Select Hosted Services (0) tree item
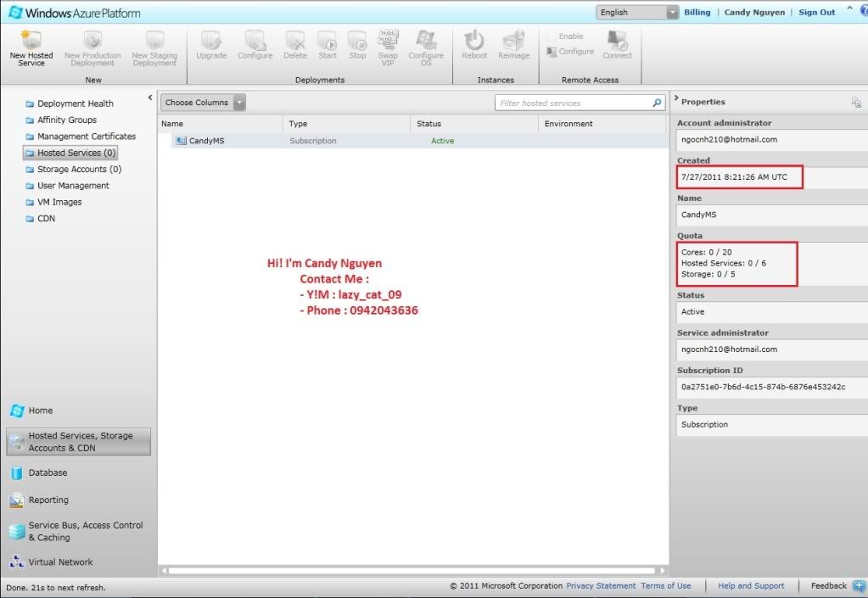Image resolution: width=868 pixels, height=598 pixels. pyautogui.click(x=70, y=153)
